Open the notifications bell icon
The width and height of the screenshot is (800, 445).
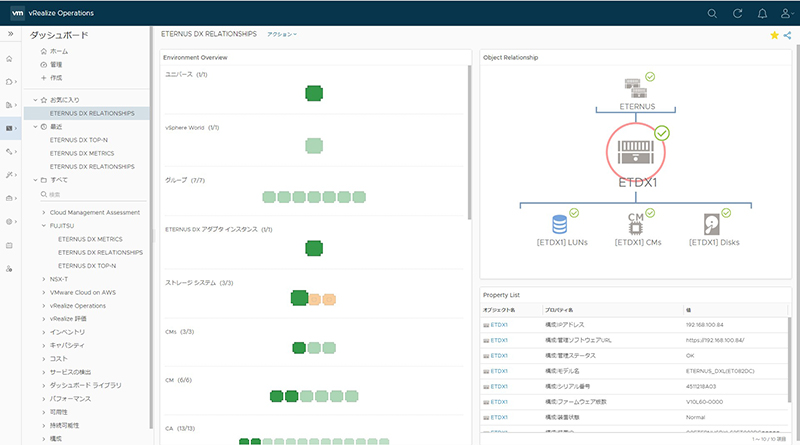(762, 14)
